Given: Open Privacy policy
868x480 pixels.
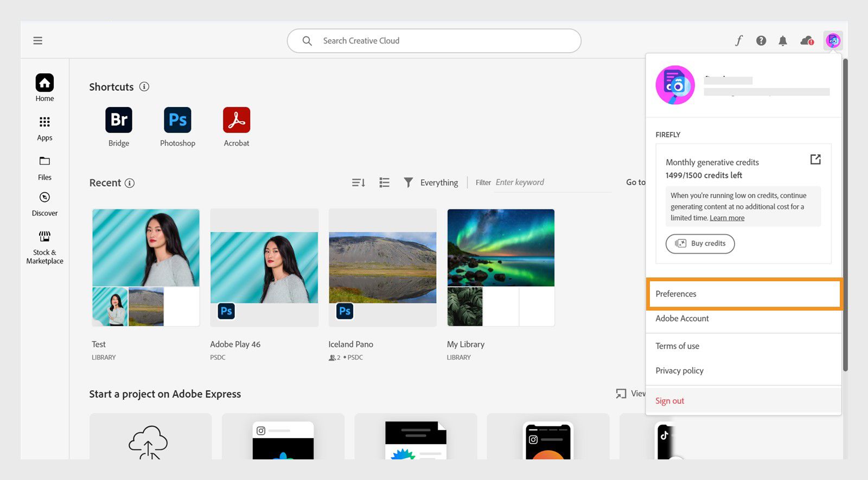Looking at the screenshot, I should click(744, 371).
